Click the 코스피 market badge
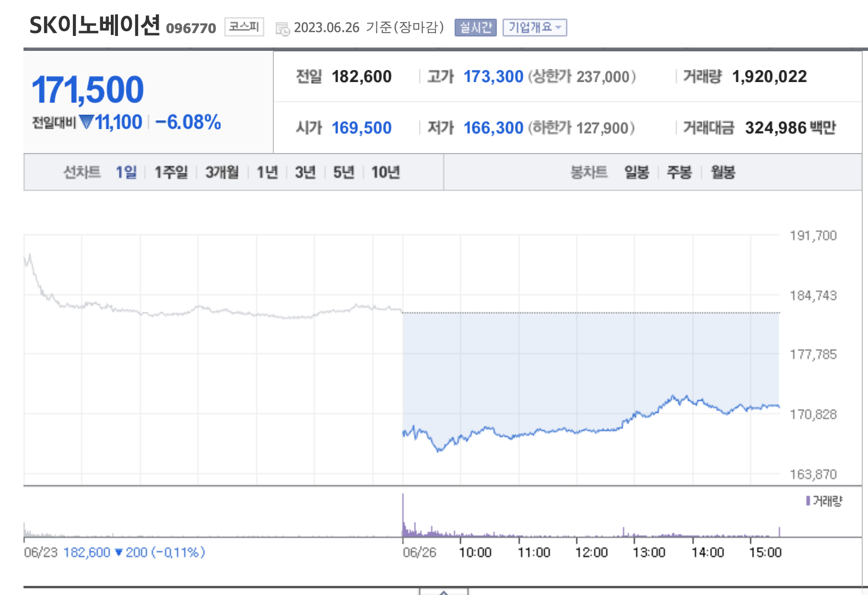 [244, 26]
